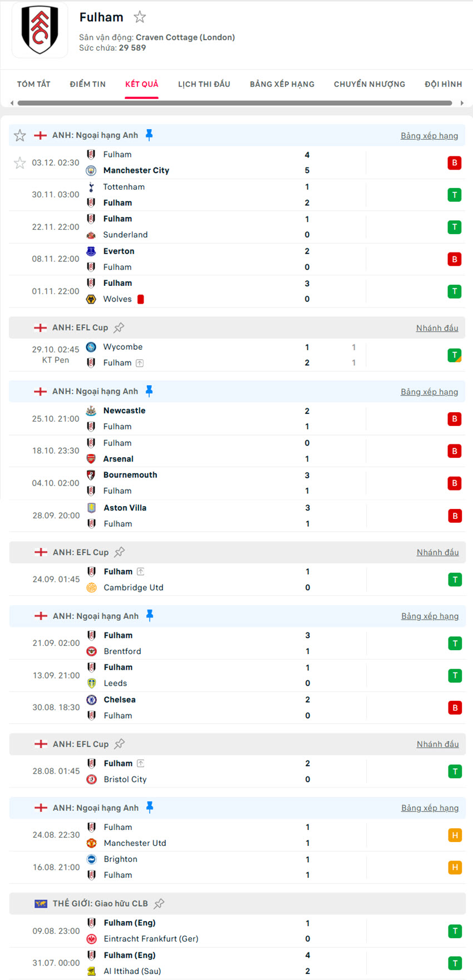The image size is (473, 980).
Task: Pin the Giao hữu CLB section
Action: (159, 903)
